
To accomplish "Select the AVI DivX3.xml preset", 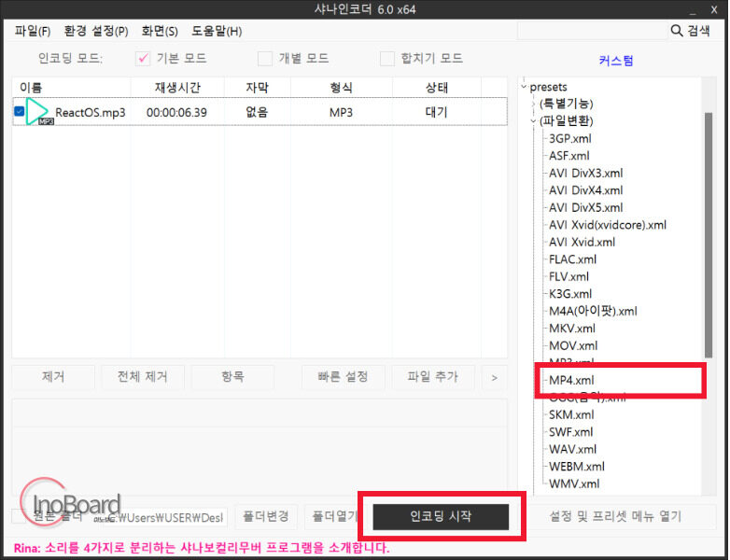I will (x=585, y=174).
